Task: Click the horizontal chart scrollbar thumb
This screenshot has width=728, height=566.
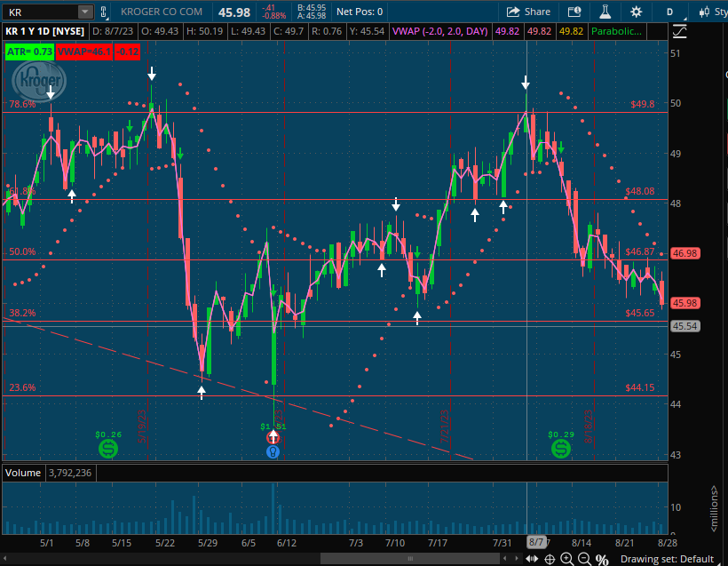Action: tap(410, 558)
